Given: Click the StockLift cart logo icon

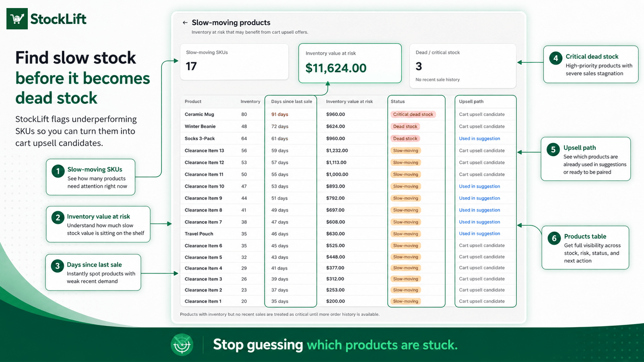Looking at the screenshot, I should click(17, 19).
